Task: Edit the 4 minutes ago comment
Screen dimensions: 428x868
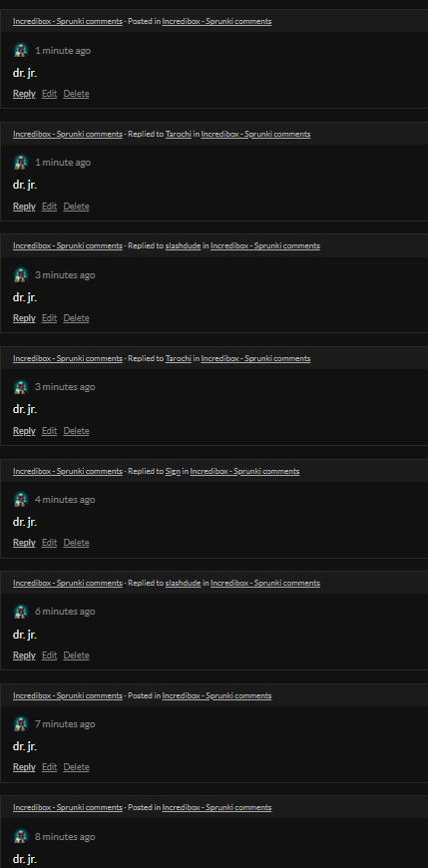Action: click(49, 543)
